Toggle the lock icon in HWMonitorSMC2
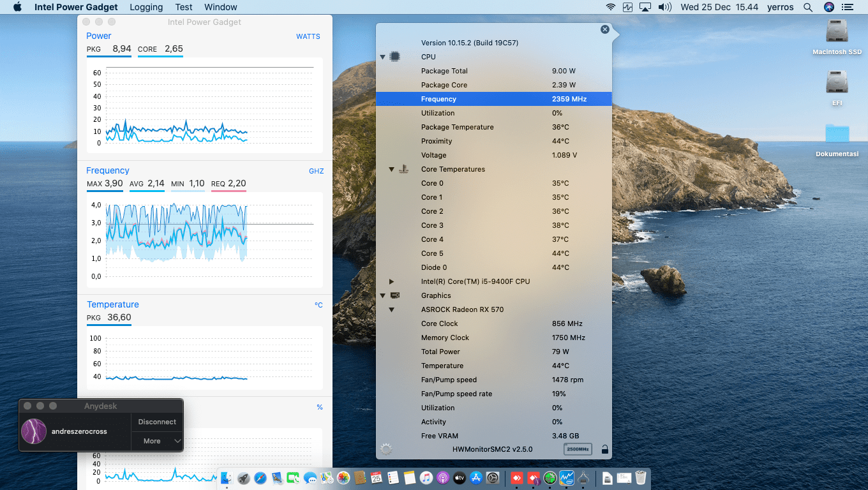 604,449
